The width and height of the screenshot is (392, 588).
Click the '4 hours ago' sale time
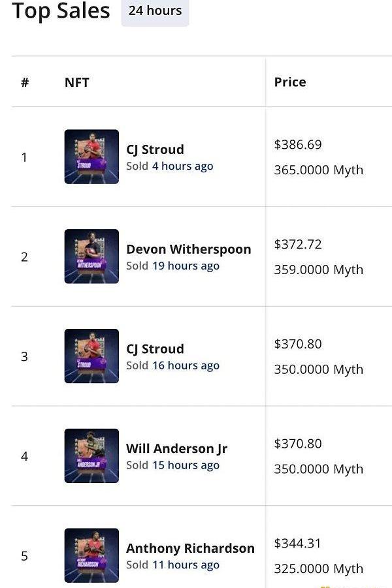(x=182, y=166)
